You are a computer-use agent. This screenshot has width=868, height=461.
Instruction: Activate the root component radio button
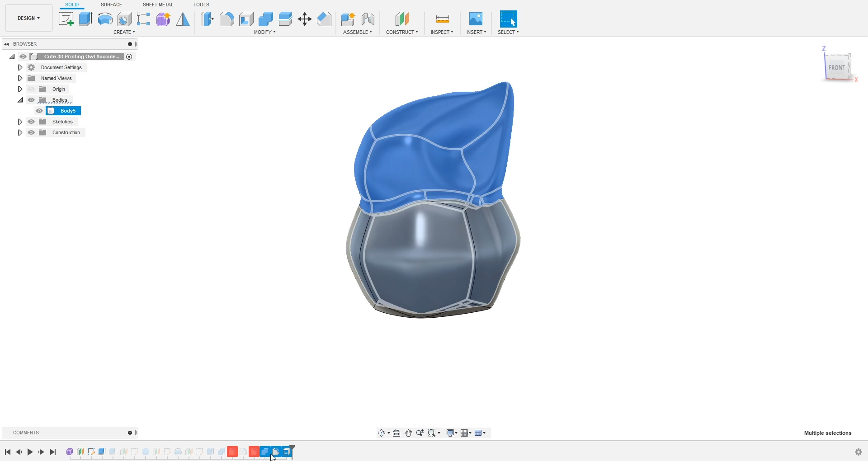coord(129,56)
